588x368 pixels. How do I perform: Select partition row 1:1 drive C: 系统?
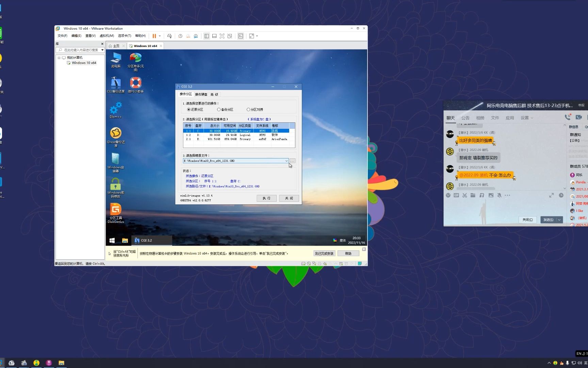click(x=236, y=131)
